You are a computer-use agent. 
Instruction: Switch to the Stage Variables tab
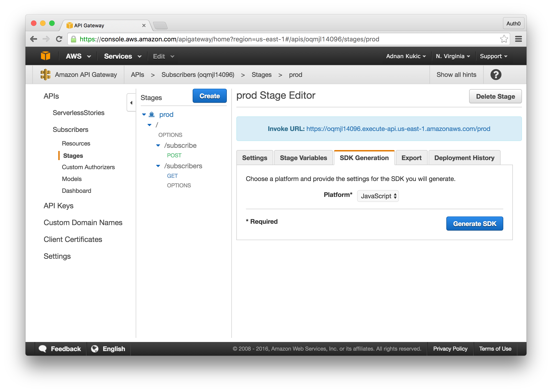(303, 158)
